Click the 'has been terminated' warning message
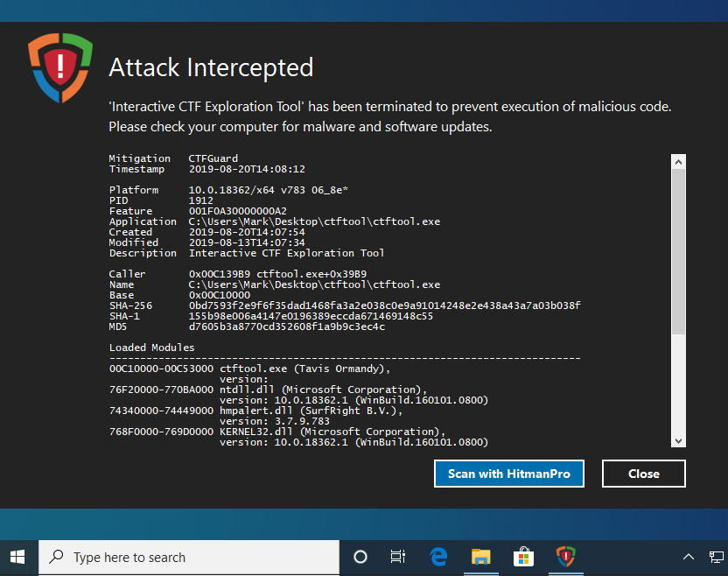 coord(390,107)
